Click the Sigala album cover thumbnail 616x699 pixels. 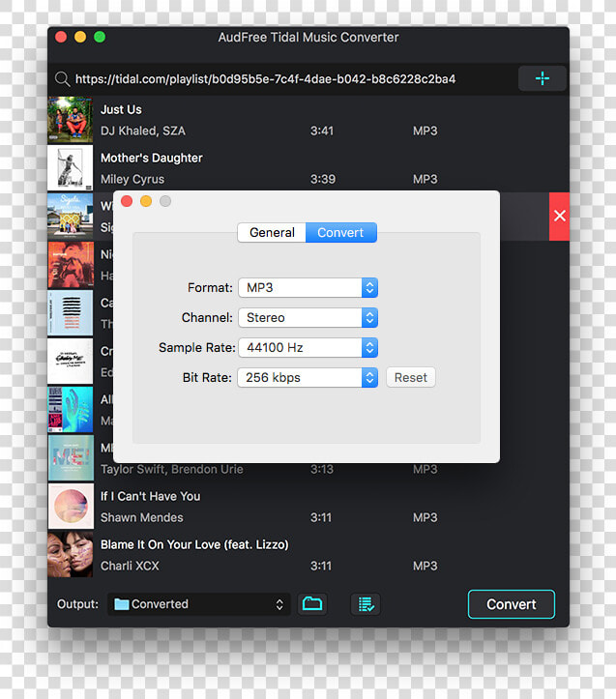71,217
